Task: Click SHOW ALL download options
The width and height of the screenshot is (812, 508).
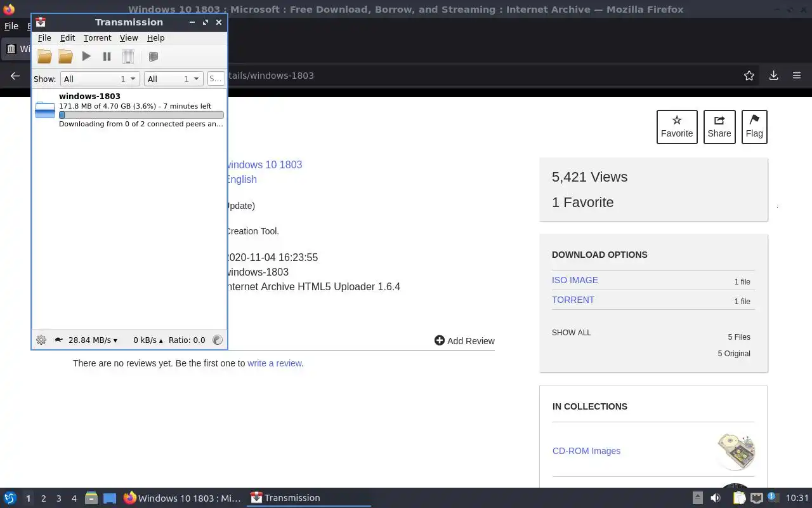Action: [x=572, y=333]
